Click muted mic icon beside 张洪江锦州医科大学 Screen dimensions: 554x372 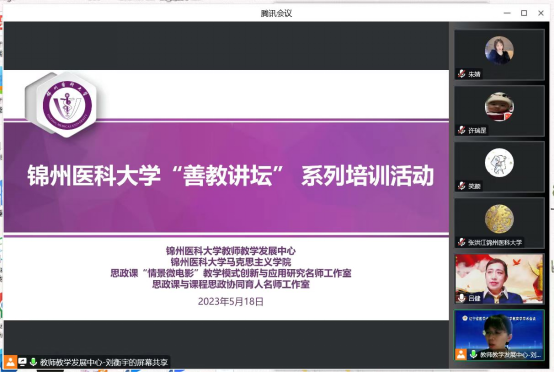461,242
